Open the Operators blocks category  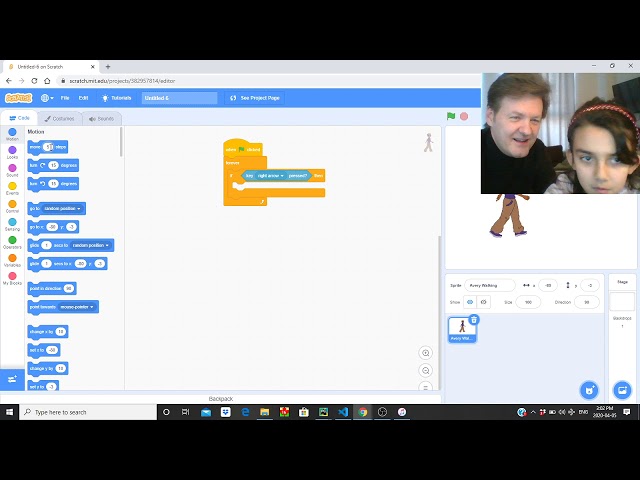[12, 242]
